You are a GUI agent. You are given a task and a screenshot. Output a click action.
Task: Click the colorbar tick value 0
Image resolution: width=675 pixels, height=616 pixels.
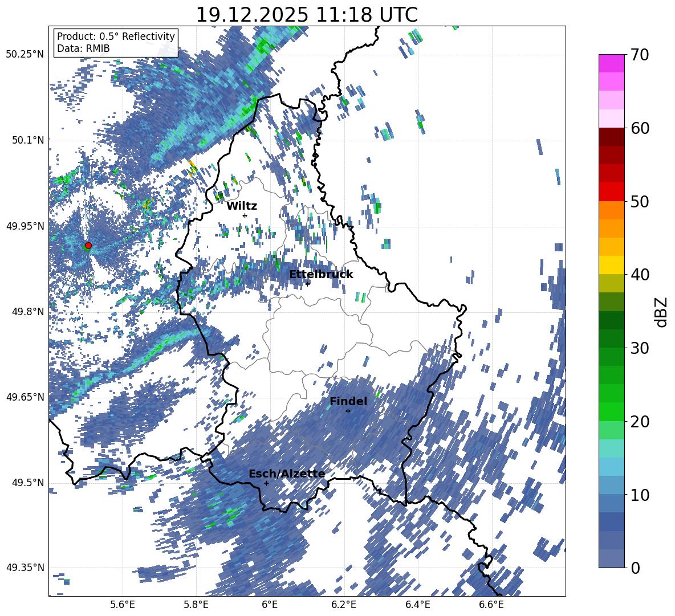[x=635, y=568]
